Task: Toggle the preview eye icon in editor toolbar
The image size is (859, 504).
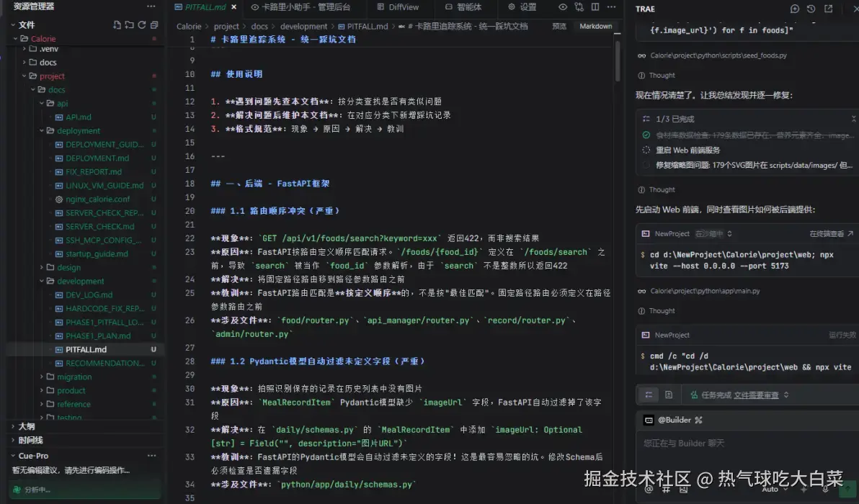Action: 563,7
